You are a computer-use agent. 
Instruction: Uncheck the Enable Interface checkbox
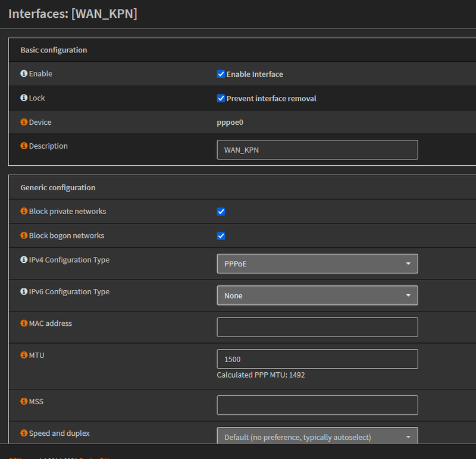[x=221, y=74]
